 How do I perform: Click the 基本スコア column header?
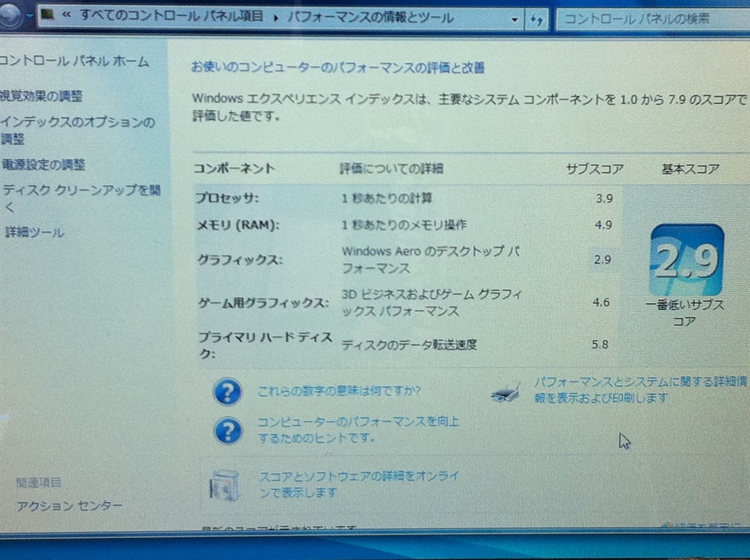pyautogui.click(x=690, y=169)
